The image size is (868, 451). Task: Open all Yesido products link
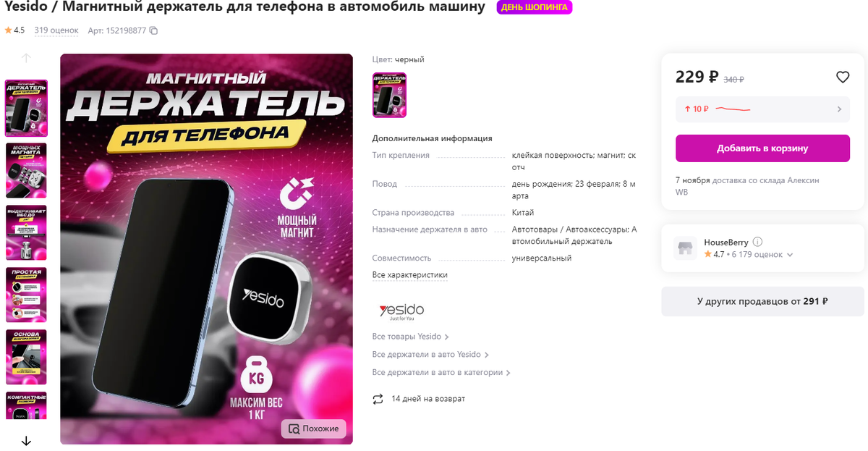pos(411,337)
